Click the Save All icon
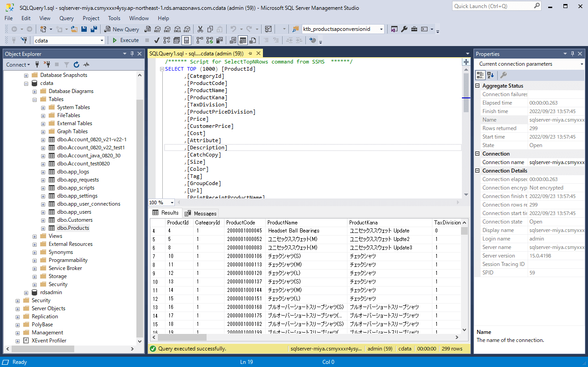Image resolution: width=588 pixels, height=367 pixels. click(x=94, y=29)
